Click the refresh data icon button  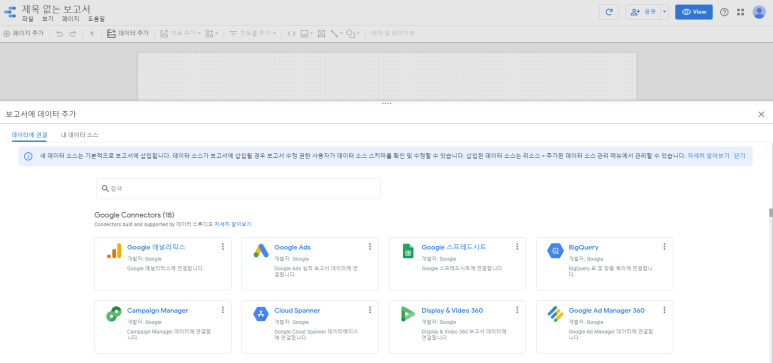pos(609,12)
